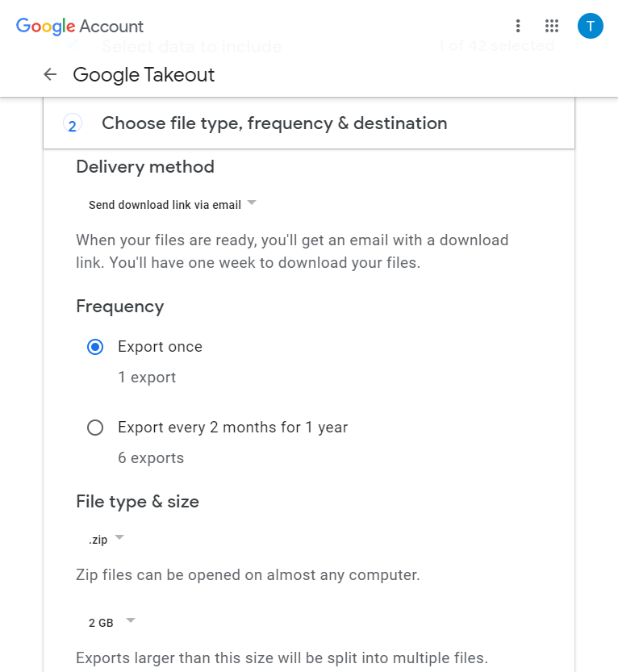The height and width of the screenshot is (672, 618).
Task: Click the dropdown caret beside the delivery method
Action: (x=251, y=203)
